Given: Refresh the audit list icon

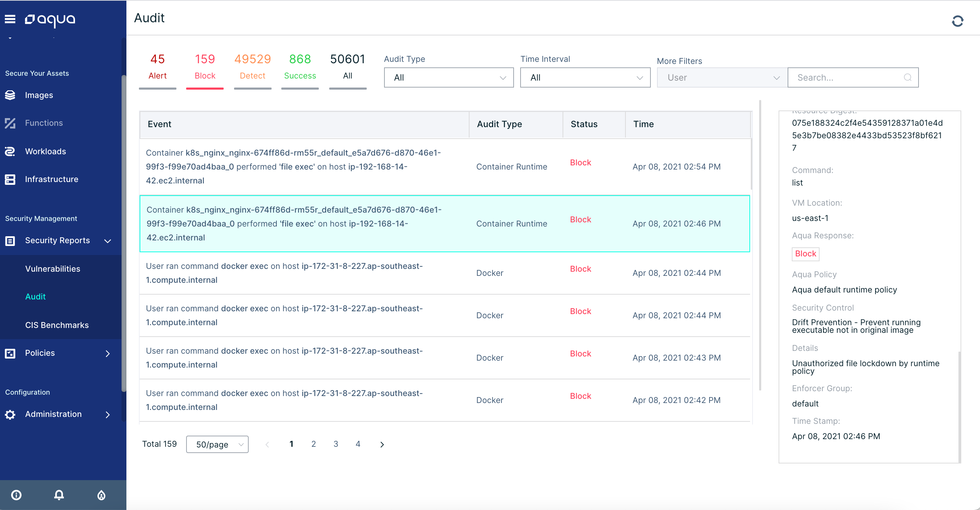Looking at the screenshot, I should point(957,21).
